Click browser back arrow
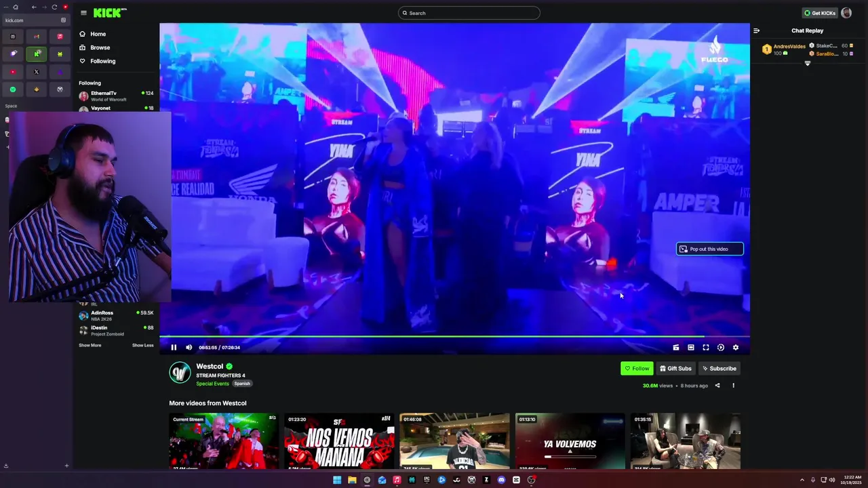This screenshot has width=868, height=488. (34, 7)
